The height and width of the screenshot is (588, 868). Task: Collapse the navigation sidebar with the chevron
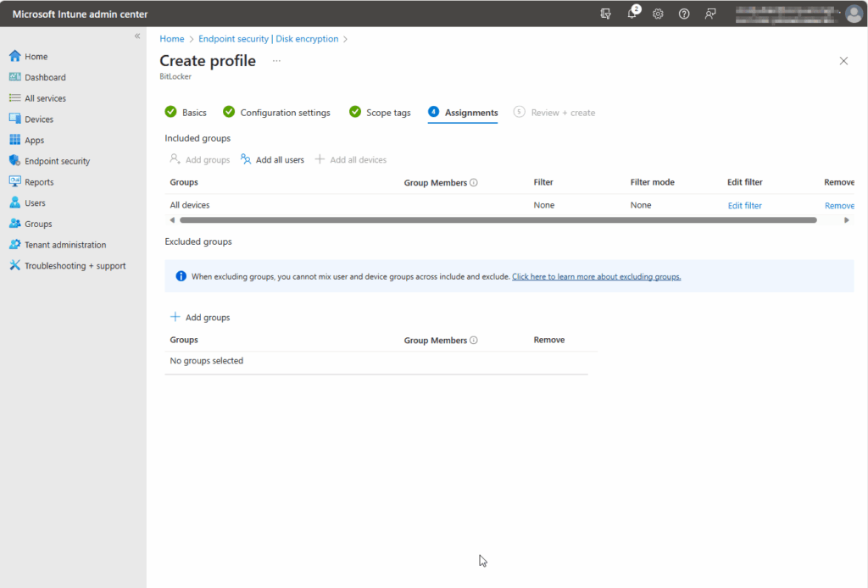click(x=136, y=36)
